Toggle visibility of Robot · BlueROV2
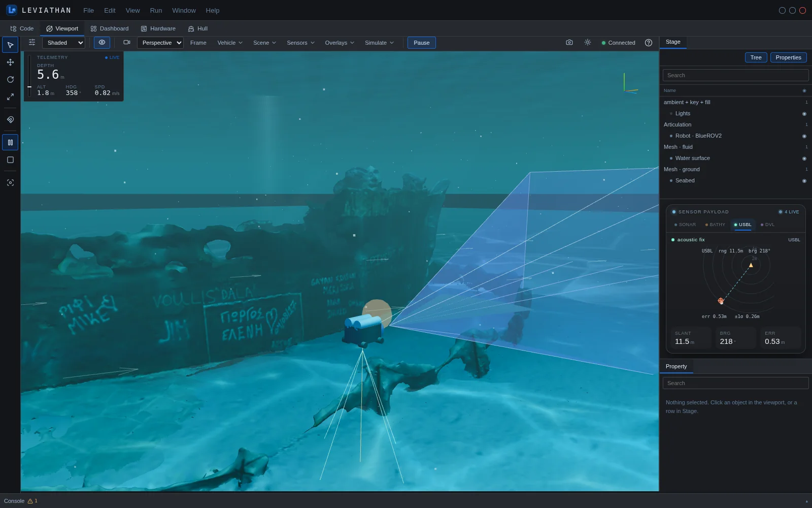Image resolution: width=812 pixels, height=508 pixels. [804, 136]
